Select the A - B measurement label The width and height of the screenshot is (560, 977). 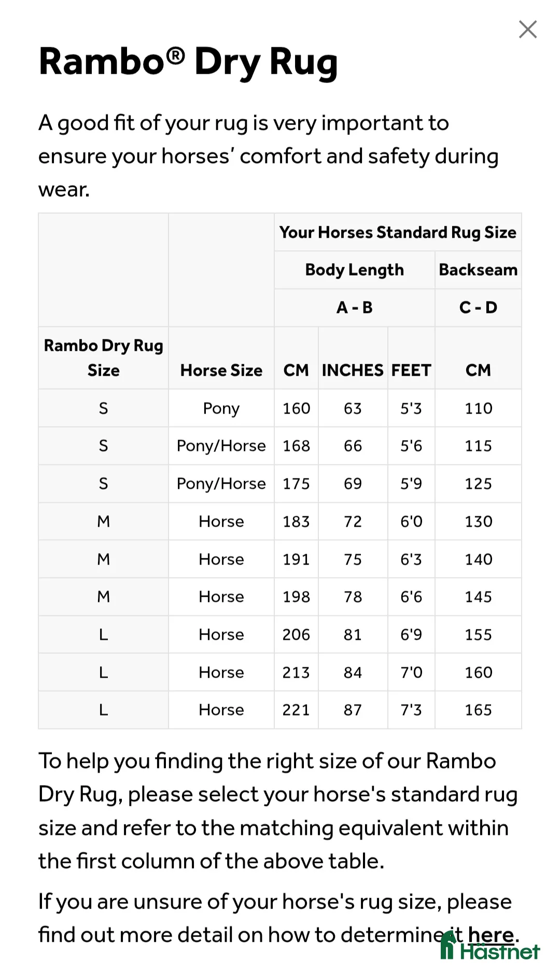click(x=354, y=307)
